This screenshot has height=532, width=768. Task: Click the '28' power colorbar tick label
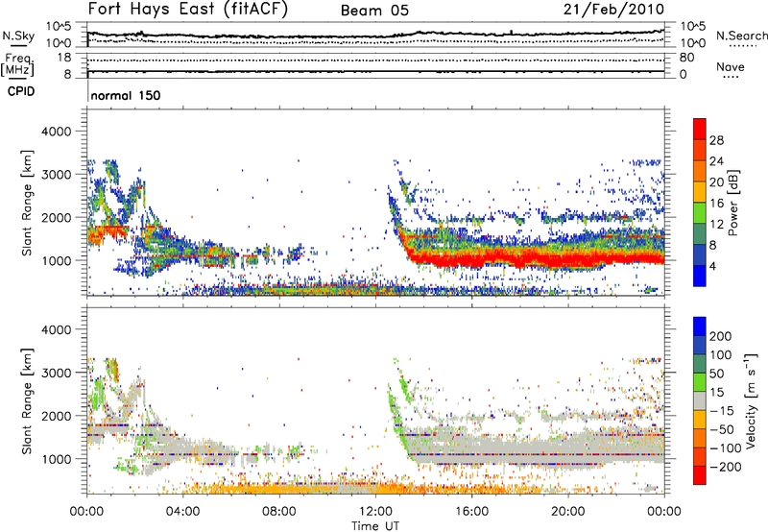(716, 140)
